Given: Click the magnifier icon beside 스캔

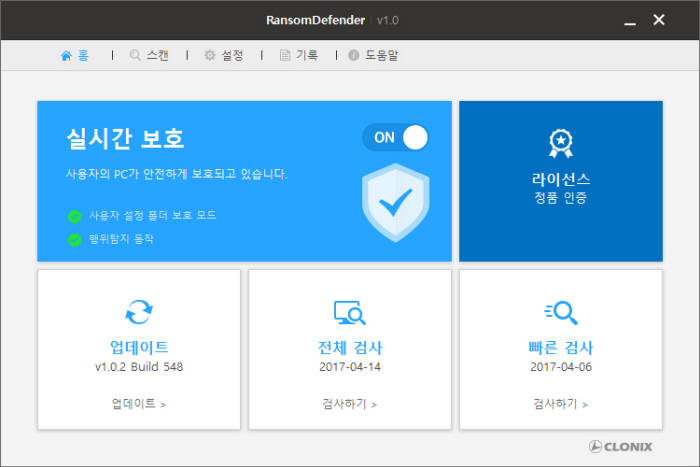Looking at the screenshot, I should click(x=135, y=55).
